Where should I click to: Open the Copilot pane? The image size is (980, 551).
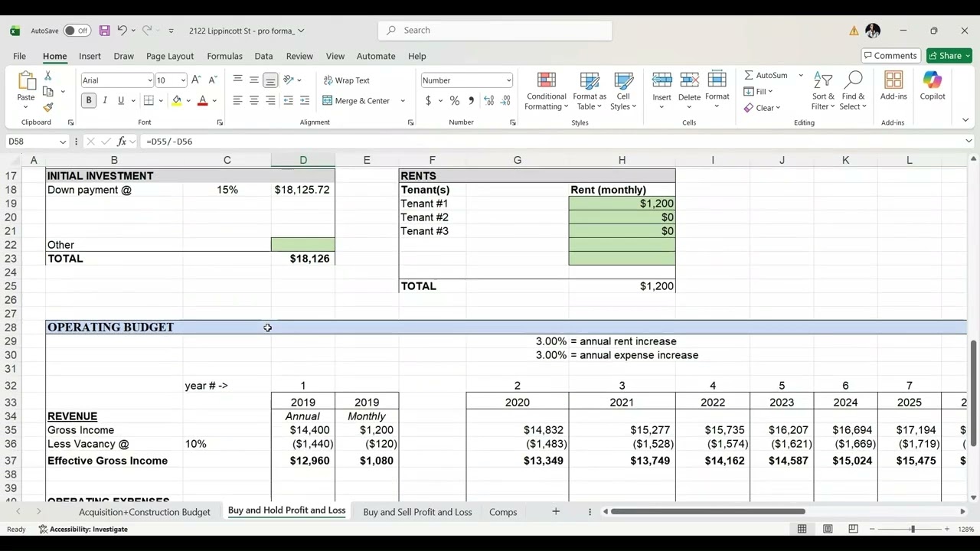click(x=933, y=86)
